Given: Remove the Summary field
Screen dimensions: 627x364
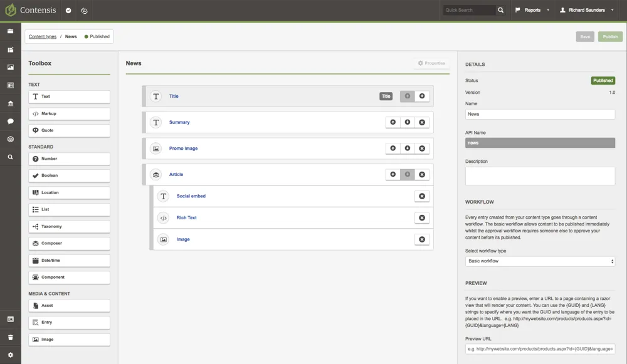Looking at the screenshot, I should point(422,122).
